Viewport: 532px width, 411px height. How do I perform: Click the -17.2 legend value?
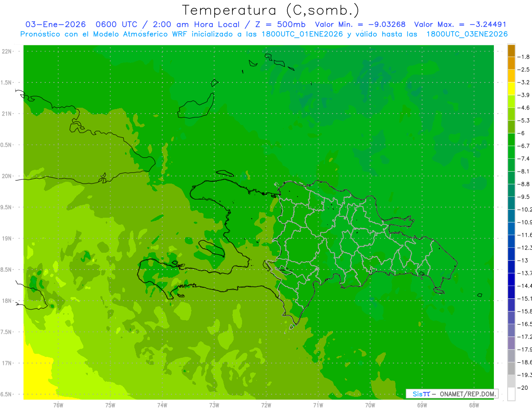point(524,337)
